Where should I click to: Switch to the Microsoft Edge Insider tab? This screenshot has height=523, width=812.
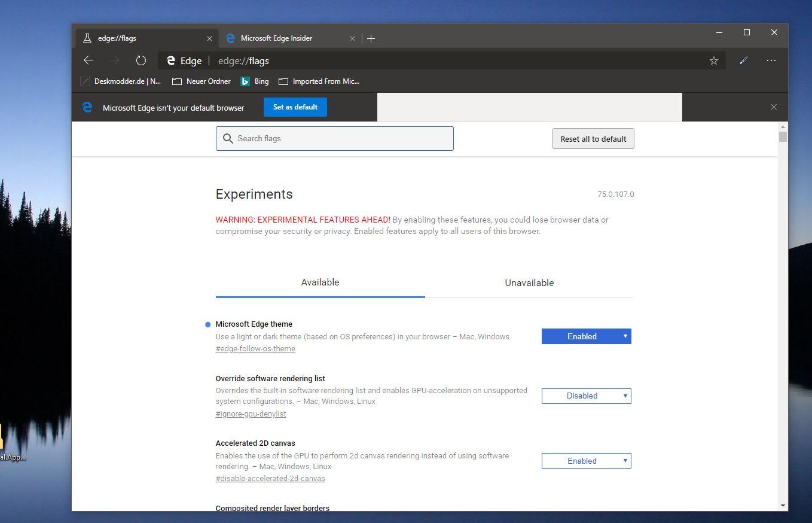(289, 38)
